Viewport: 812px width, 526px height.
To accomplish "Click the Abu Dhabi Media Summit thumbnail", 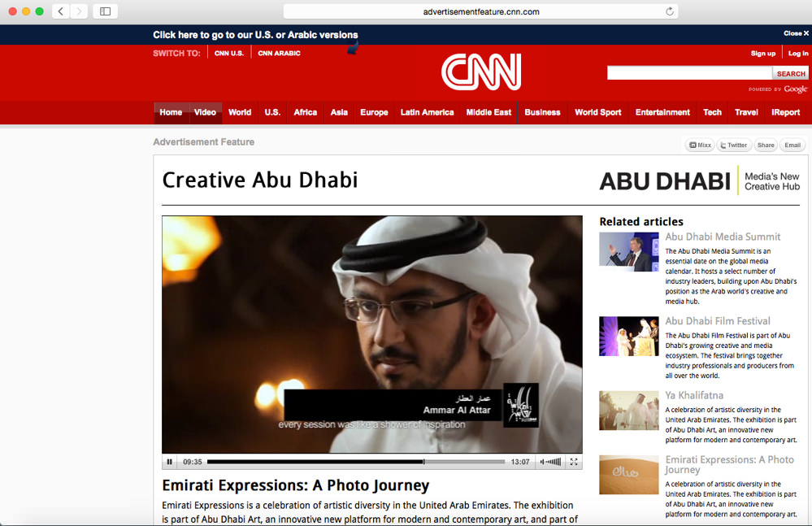I will point(628,251).
